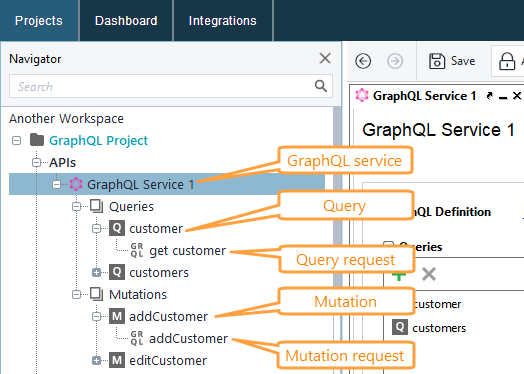Select customers in the editor Queries list
The height and width of the screenshot is (374, 524).
click(439, 328)
